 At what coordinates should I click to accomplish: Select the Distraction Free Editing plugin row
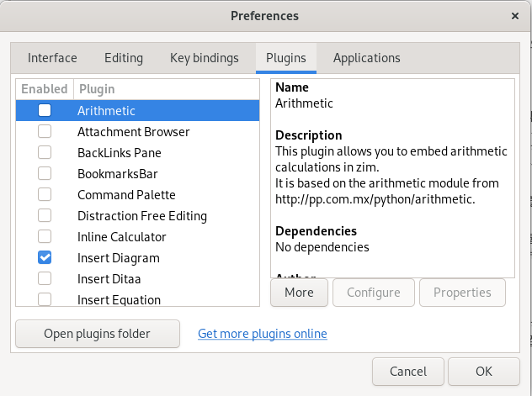141,215
